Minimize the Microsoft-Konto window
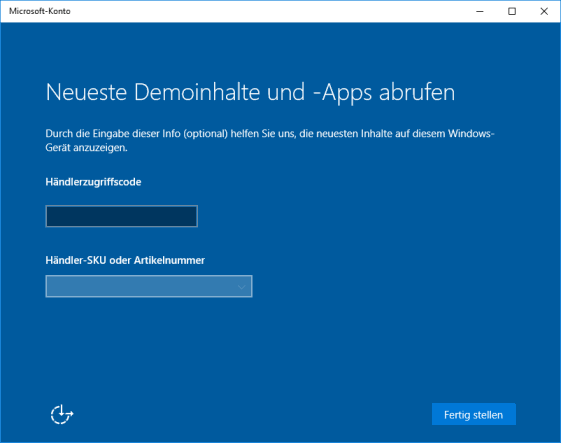 click(x=480, y=11)
